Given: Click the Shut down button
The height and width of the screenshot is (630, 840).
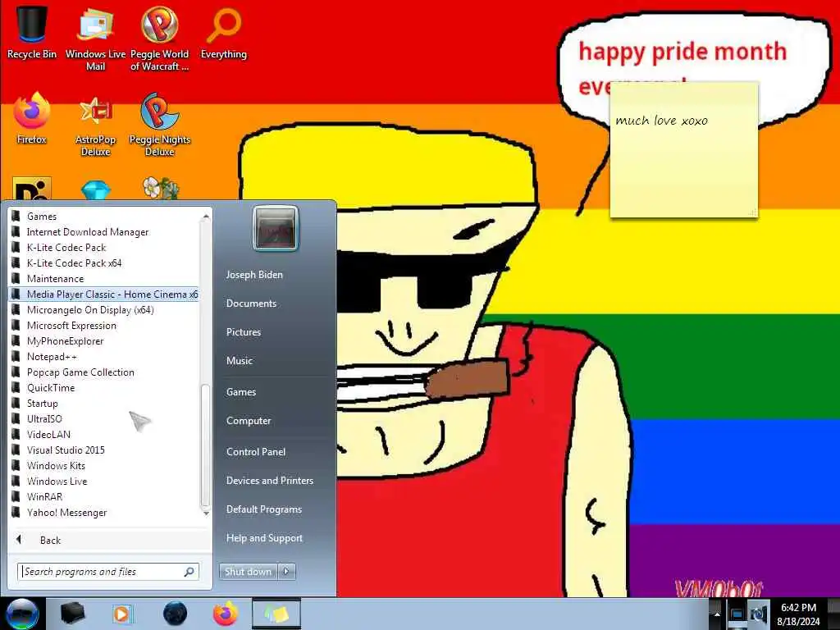Looking at the screenshot, I should click(x=249, y=572).
